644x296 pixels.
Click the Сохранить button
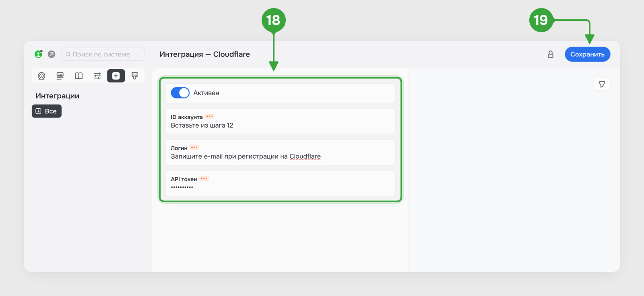[x=588, y=54]
